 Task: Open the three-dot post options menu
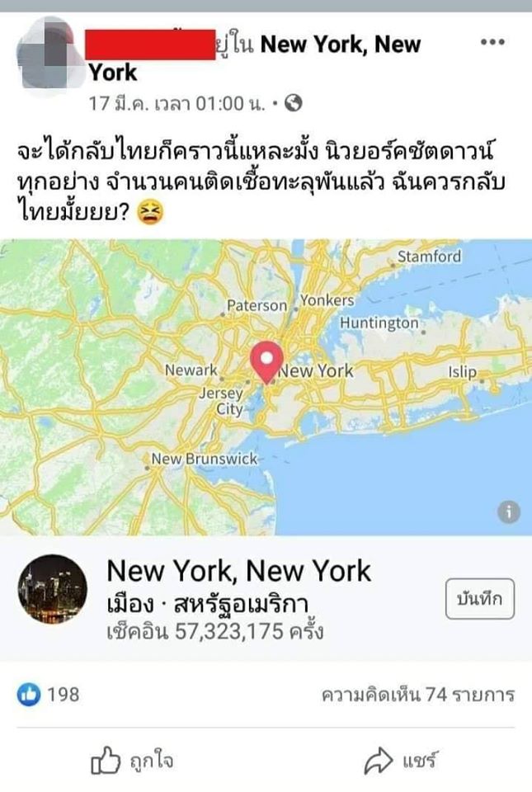(492, 42)
